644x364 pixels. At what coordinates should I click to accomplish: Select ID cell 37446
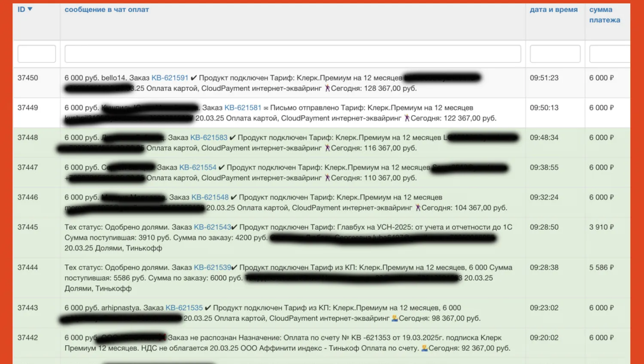tap(28, 197)
